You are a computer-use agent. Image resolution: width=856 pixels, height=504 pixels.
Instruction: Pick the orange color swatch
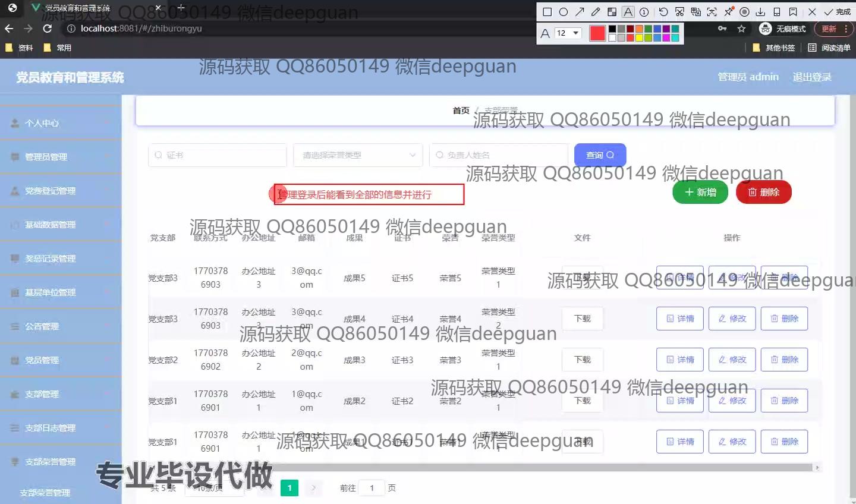point(639,29)
